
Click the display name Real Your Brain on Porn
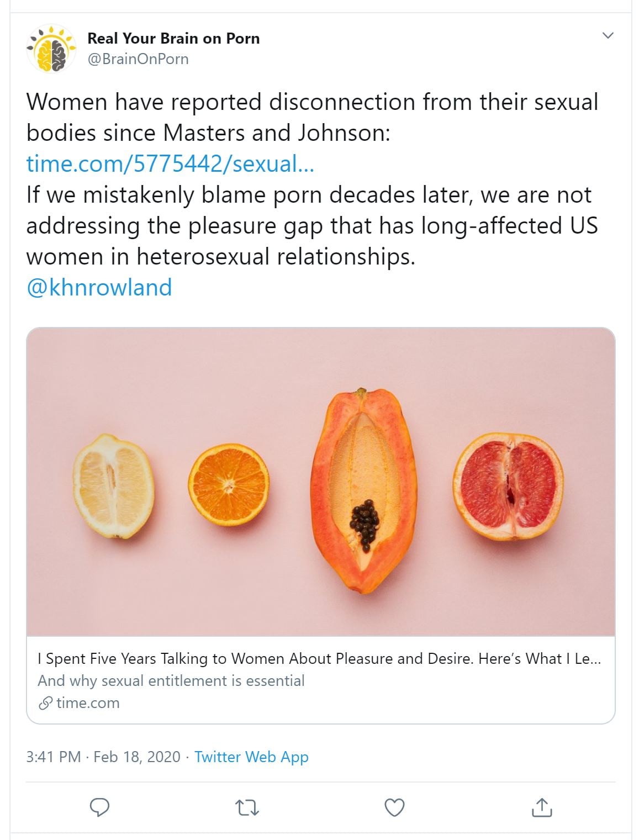click(x=173, y=39)
